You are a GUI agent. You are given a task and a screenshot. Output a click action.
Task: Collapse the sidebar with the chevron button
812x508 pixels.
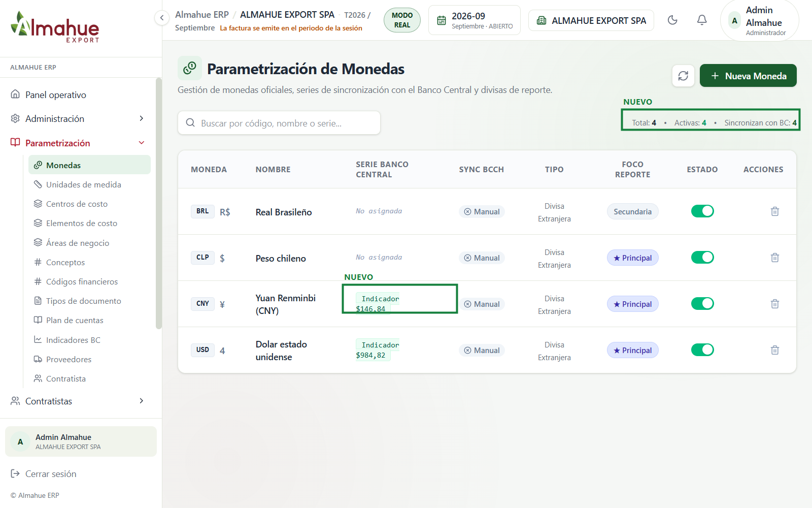coord(161,18)
